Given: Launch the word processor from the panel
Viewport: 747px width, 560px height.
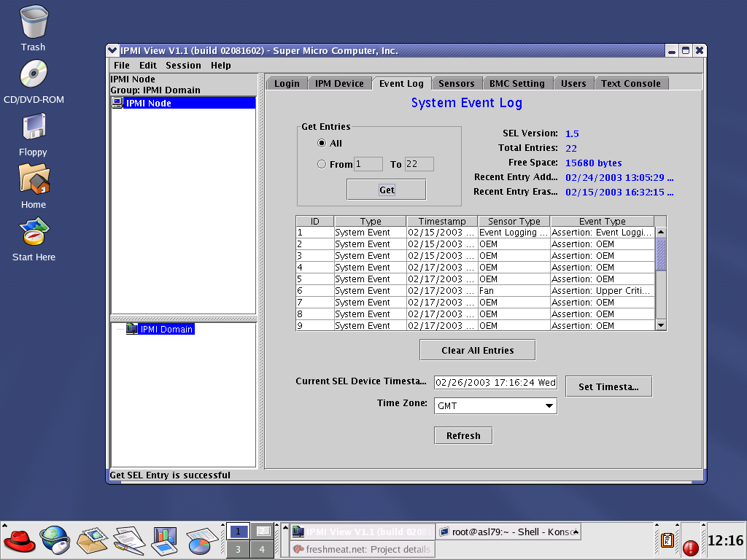Looking at the screenshot, I should (129, 541).
